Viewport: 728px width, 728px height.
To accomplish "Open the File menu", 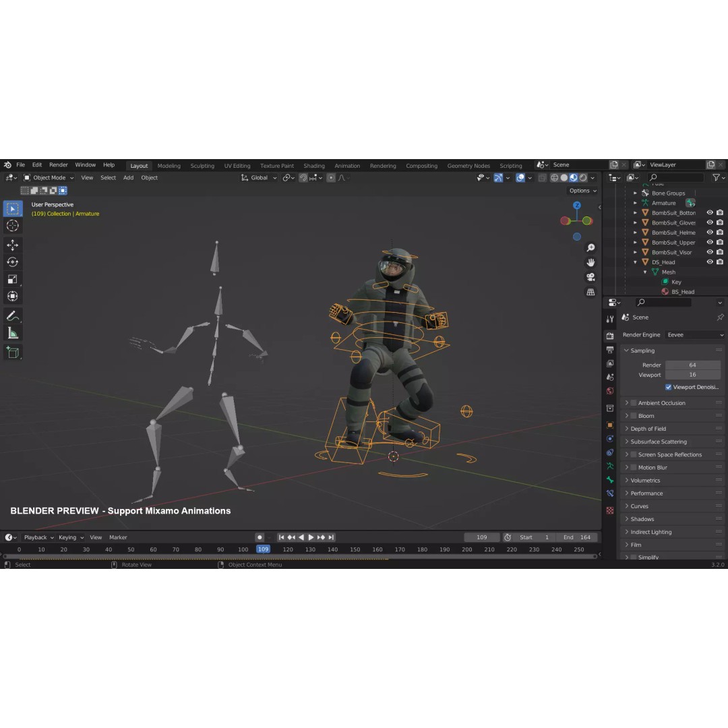I will pyautogui.click(x=21, y=165).
